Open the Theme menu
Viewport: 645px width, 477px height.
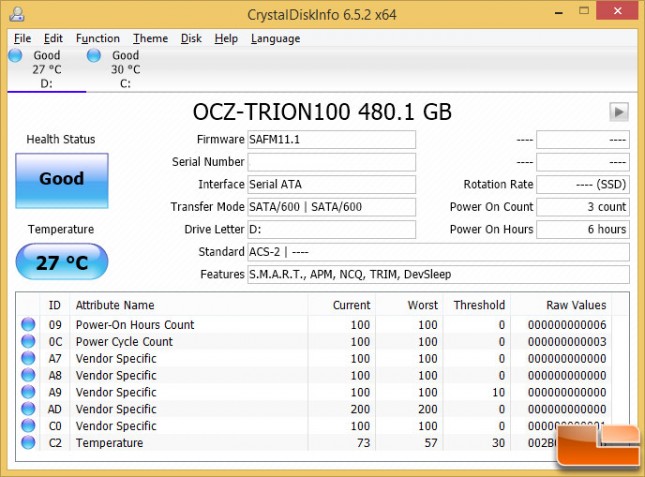tap(150, 38)
